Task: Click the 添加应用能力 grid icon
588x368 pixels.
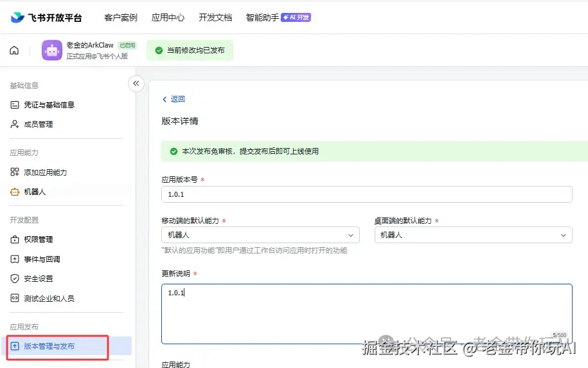Action: coord(15,172)
